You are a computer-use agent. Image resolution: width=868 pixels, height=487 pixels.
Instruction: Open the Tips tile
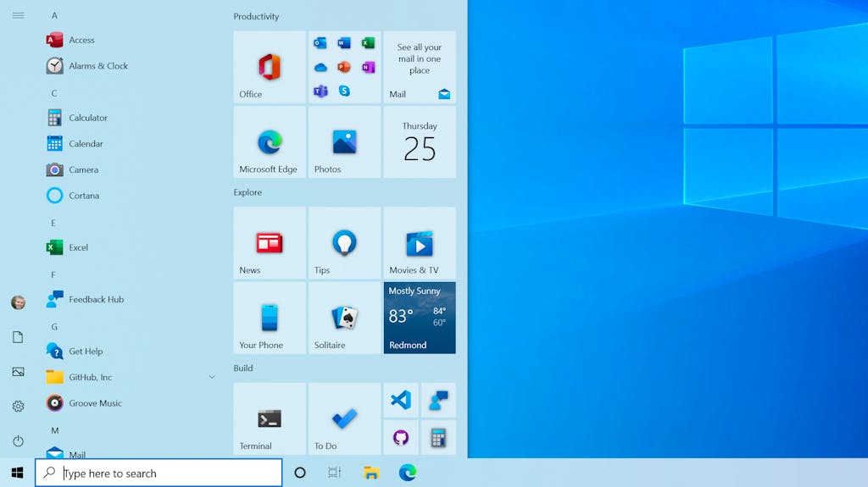click(344, 243)
